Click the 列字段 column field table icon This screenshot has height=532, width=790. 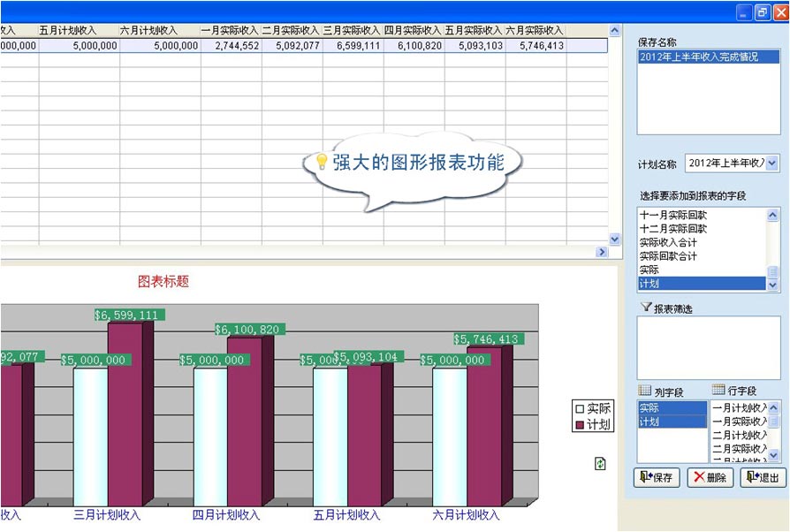(x=644, y=390)
